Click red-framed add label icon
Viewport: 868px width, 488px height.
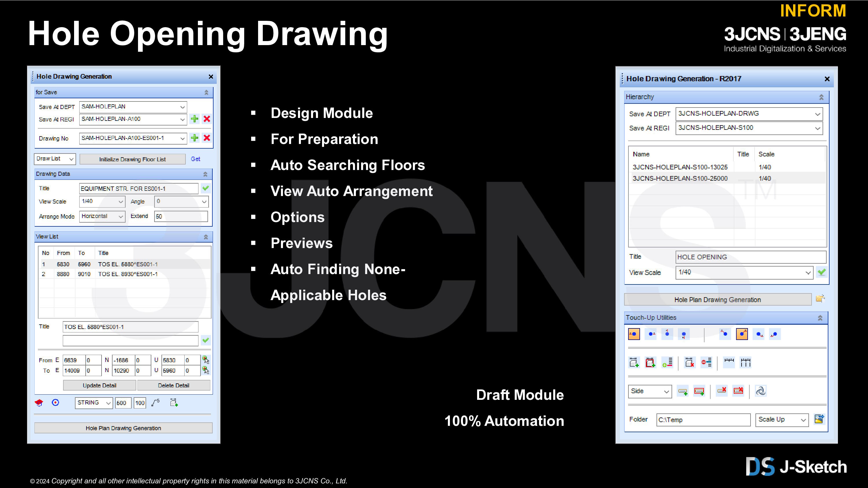699,391
